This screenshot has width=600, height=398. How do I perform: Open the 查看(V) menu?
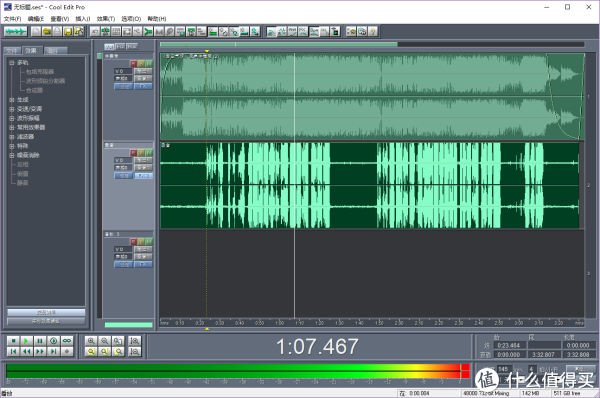60,19
